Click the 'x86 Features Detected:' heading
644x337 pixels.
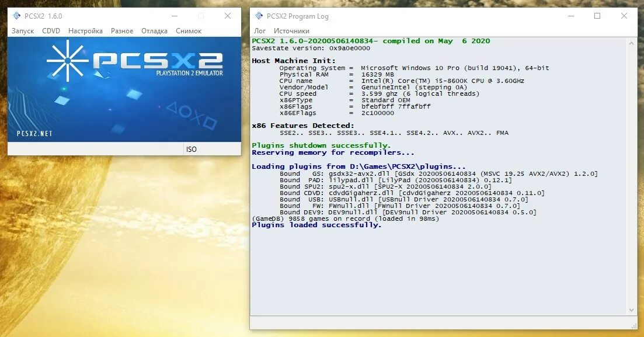[302, 126]
